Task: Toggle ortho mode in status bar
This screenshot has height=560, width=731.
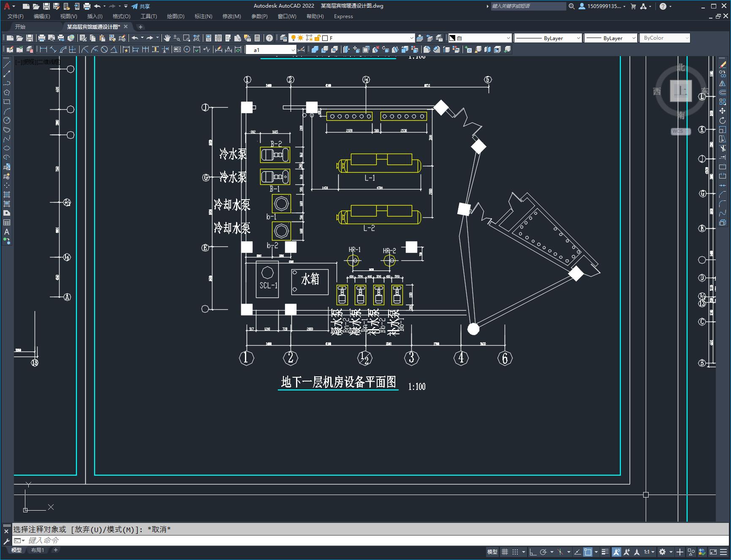Action: [x=533, y=552]
